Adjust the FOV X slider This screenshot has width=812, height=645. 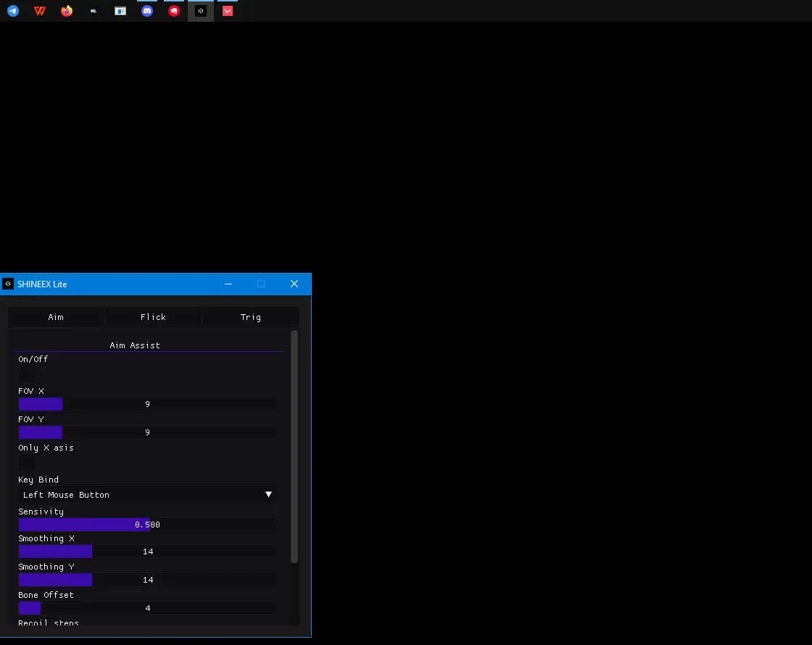click(x=148, y=404)
